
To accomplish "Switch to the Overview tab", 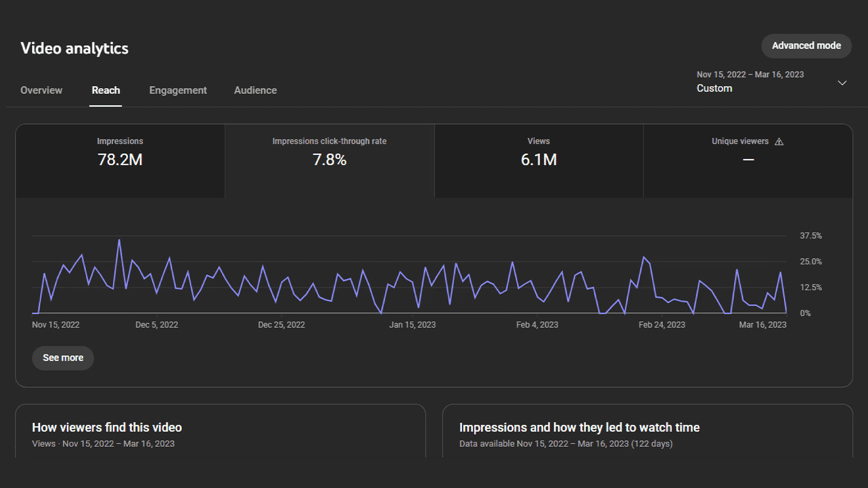I will (x=41, y=90).
